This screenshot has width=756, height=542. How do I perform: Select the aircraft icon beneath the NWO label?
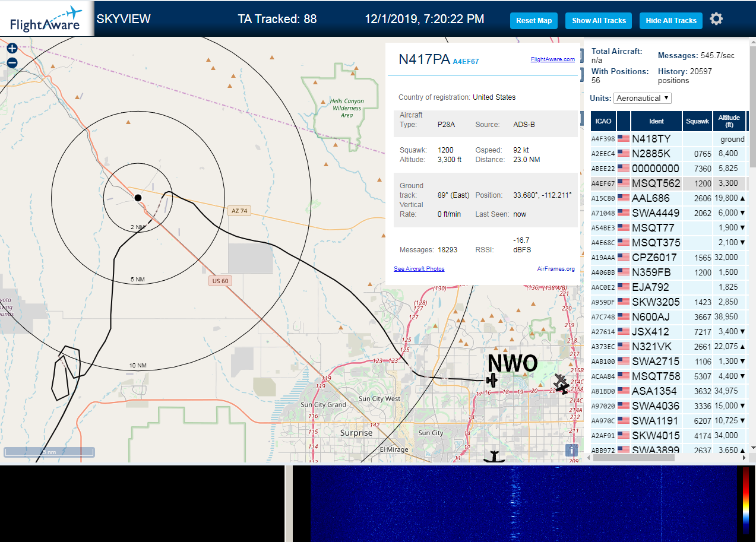pyautogui.click(x=492, y=379)
